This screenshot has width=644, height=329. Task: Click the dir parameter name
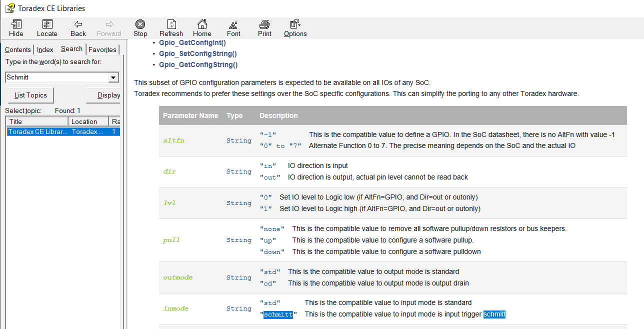click(169, 171)
